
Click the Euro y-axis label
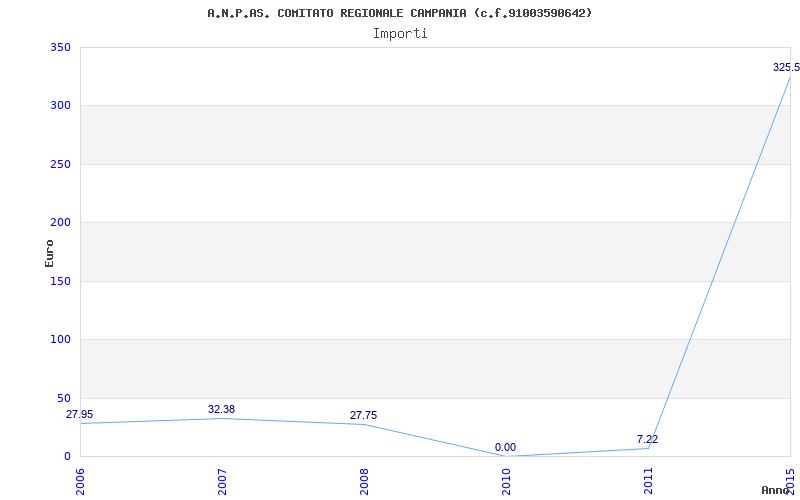point(49,253)
